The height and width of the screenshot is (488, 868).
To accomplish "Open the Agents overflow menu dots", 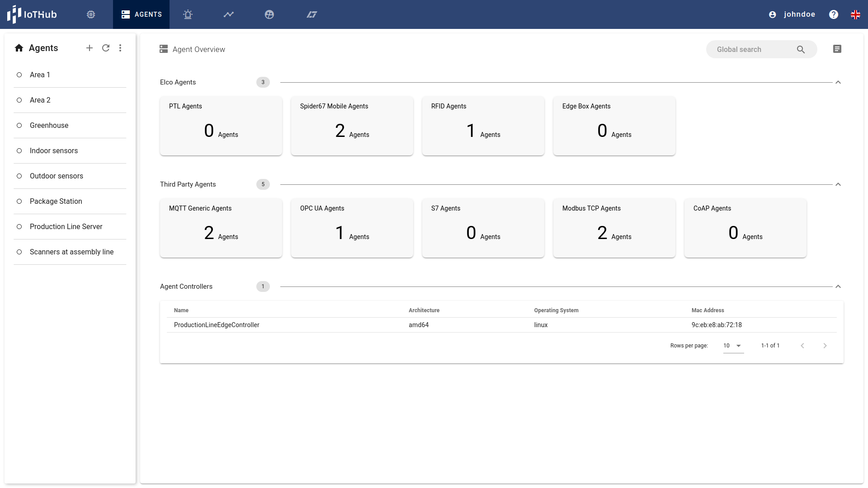I will click(120, 47).
